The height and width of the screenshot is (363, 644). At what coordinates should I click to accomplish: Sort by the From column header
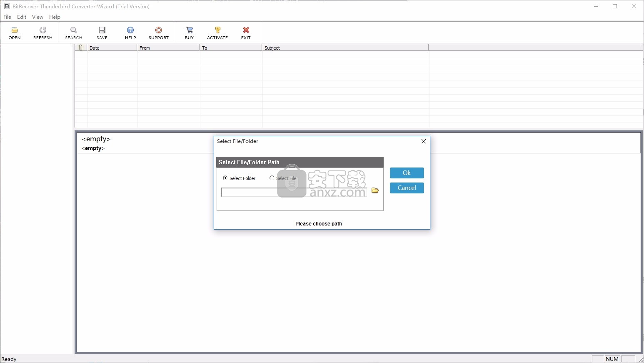(x=168, y=48)
